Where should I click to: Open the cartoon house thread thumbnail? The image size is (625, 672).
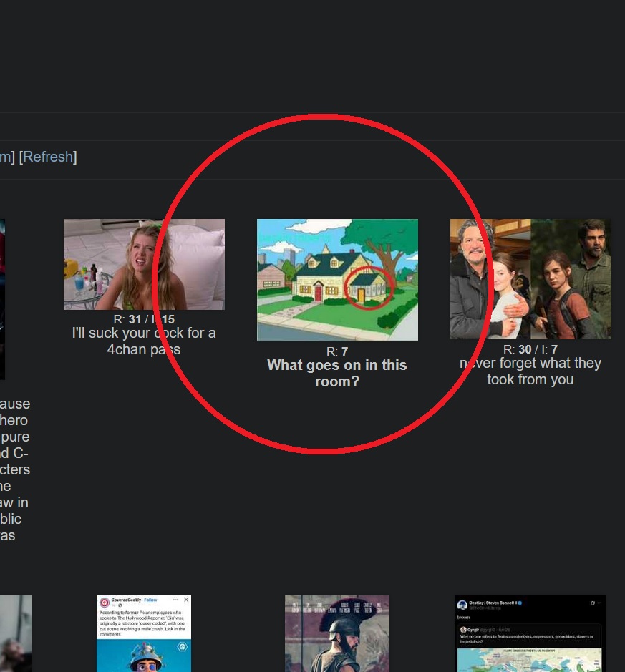(337, 280)
